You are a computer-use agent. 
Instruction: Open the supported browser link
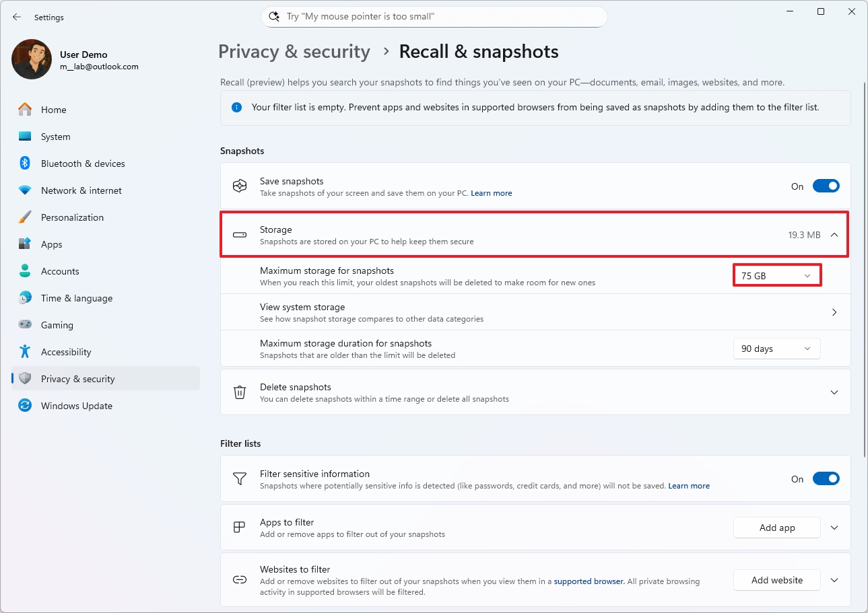(589, 581)
